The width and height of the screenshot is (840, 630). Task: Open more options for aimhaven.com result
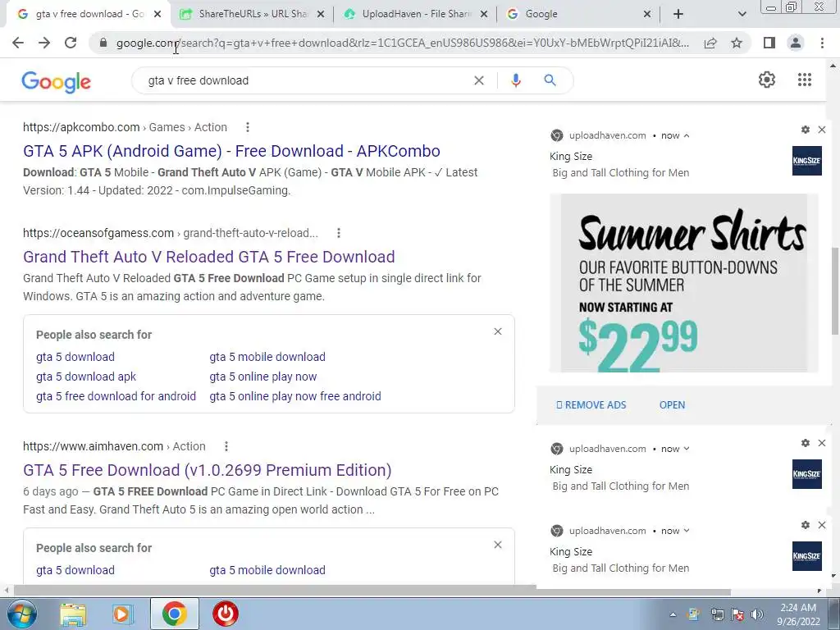[x=226, y=446]
